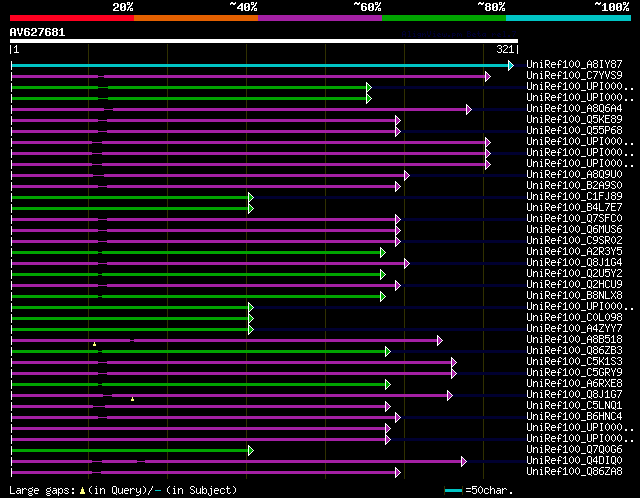
Task: Click the purple arrowhead of the UniRef100_C5LNQ1 hit
Action: tap(388, 407)
